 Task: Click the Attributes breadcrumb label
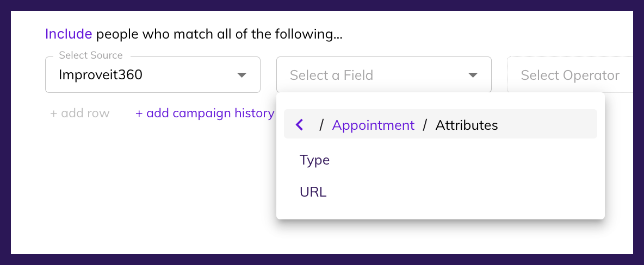tap(467, 125)
